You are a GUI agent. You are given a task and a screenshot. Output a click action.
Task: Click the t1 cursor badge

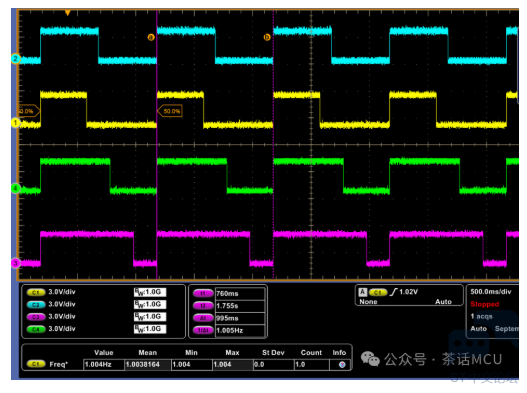pyautogui.click(x=203, y=293)
